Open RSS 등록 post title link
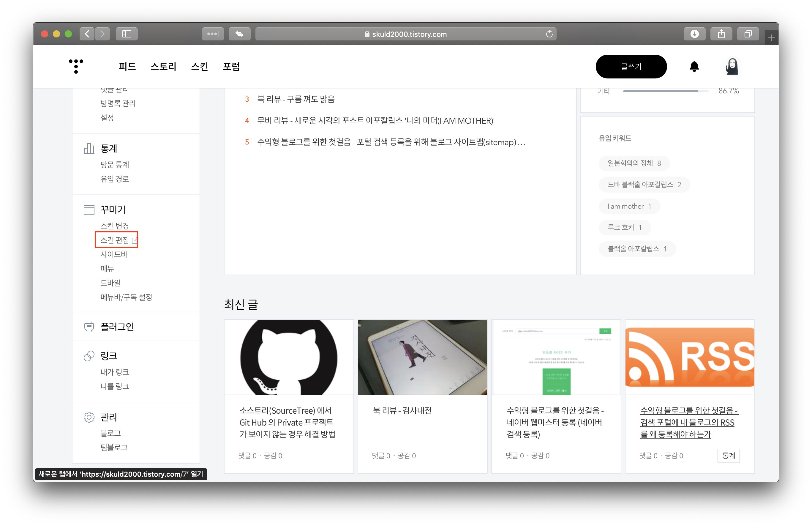The image size is (812, 526). click(x=689, y=422)
